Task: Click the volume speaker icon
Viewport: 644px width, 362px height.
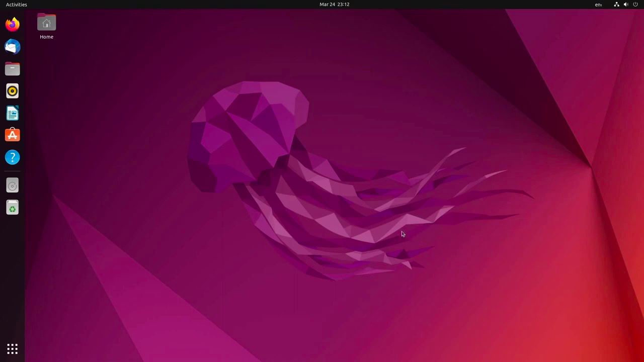Action: [x=626, y=5]
